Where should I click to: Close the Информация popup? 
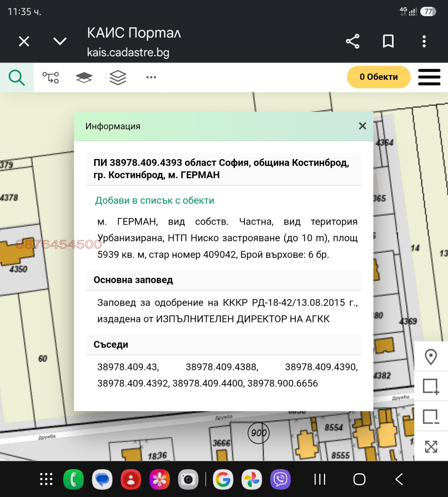pos(363,126)
